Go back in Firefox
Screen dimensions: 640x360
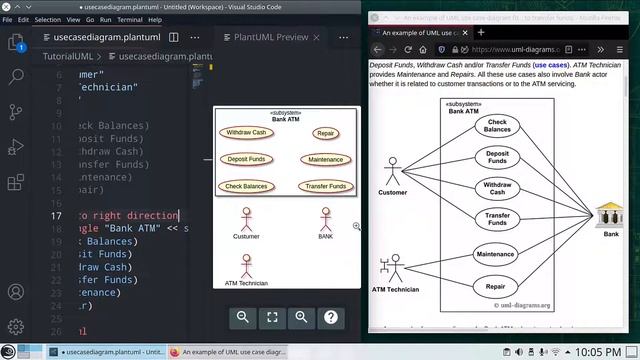tap(378, 49)
